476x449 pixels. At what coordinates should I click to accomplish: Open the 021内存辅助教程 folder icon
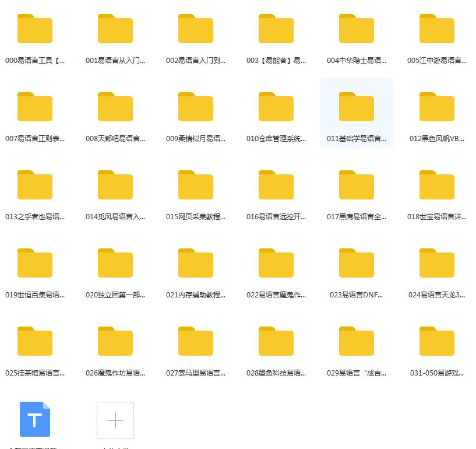(x=196, y=263)
